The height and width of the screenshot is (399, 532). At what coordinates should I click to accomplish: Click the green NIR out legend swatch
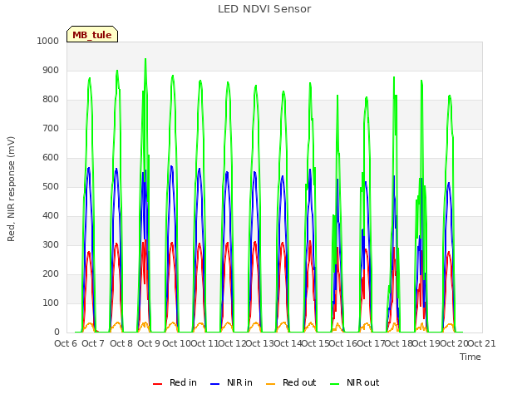[x=334, y=384]
